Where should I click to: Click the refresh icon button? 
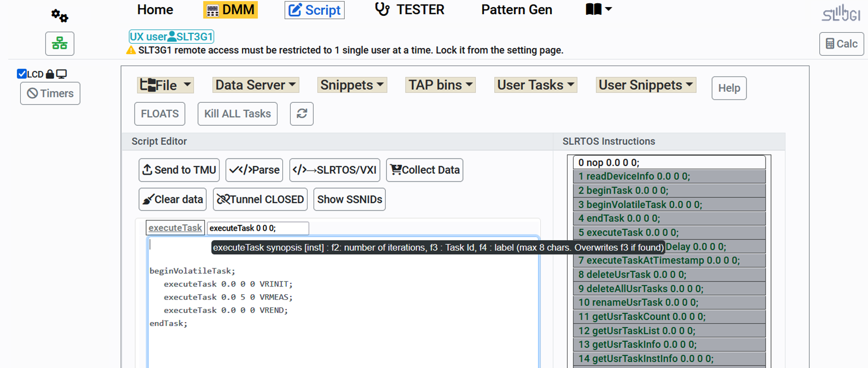[302, 114]
